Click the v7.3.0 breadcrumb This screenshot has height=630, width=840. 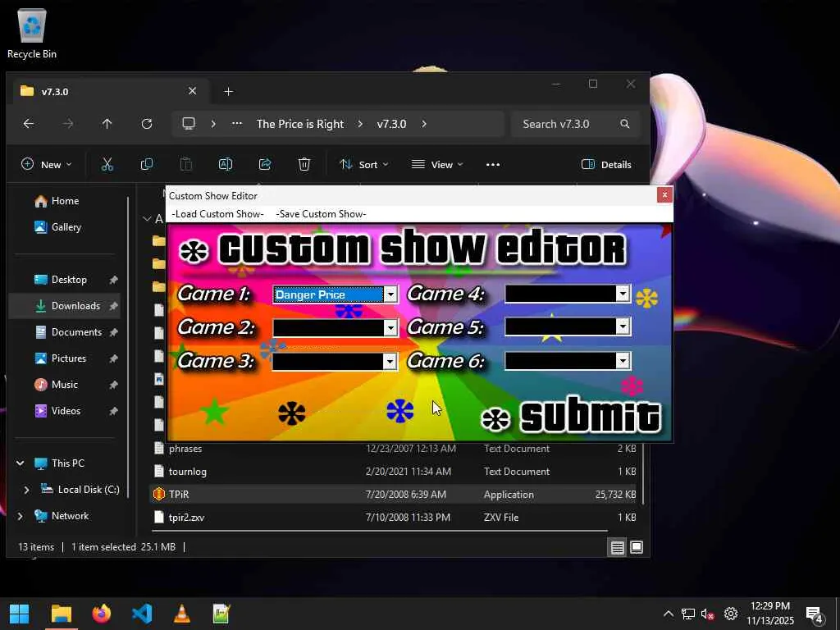[x=391, y=124]
